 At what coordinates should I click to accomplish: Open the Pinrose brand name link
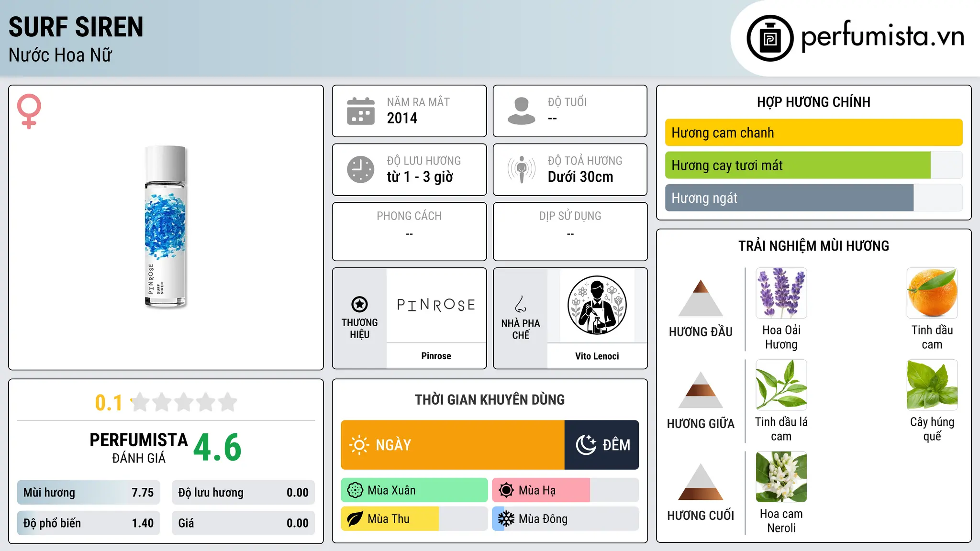click(436, 356)
